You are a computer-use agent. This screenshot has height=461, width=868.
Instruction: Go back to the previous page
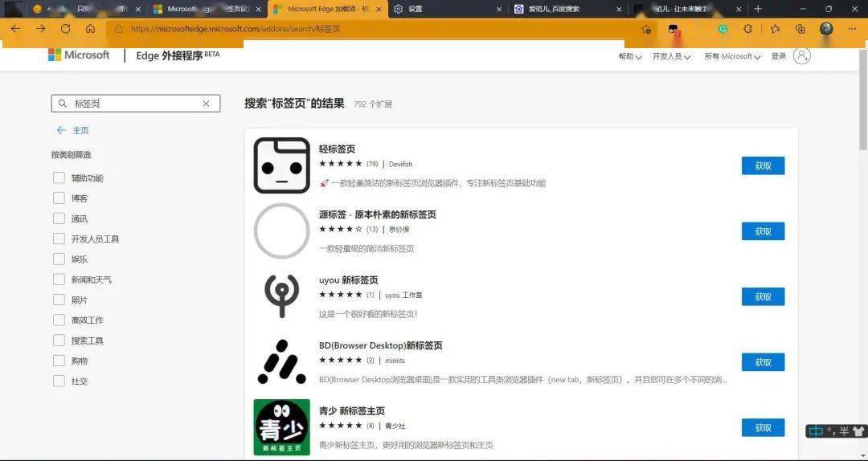click(15, 29)
